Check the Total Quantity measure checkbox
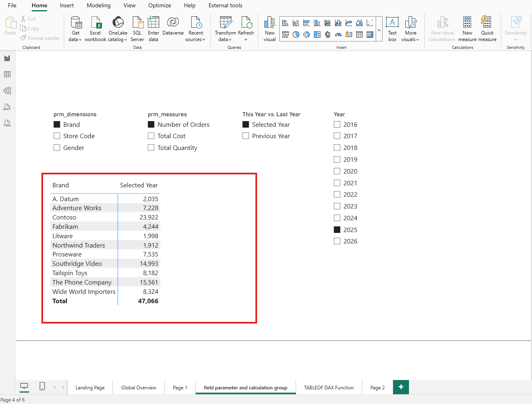 (x=151, y=148)
